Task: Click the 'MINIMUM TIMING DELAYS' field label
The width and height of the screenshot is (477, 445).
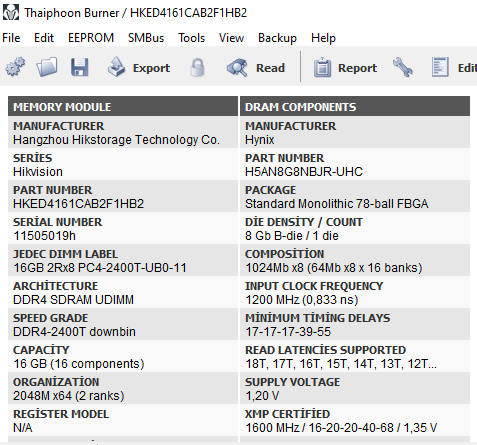Action: pyautogui.click(x=317, y=318)
